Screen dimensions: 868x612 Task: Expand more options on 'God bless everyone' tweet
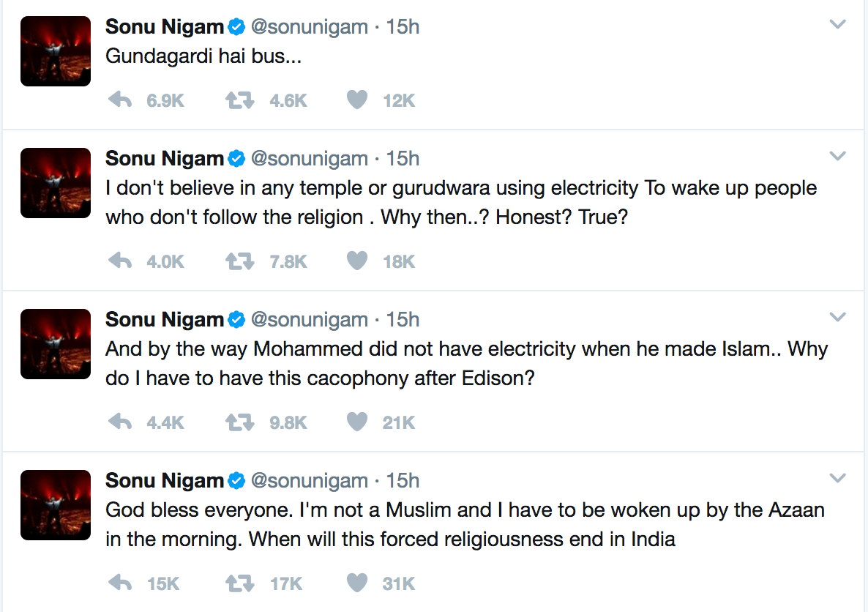click(x=837, y=478)
